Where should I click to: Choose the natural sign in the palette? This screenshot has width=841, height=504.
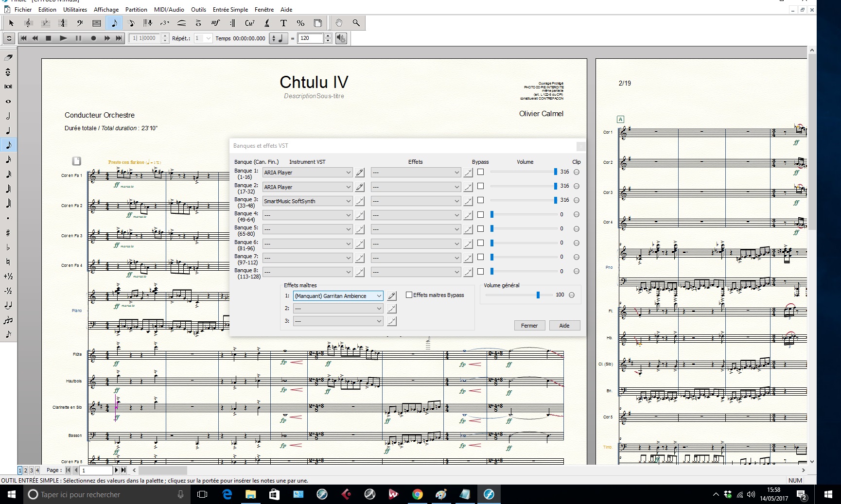coord(8,262)
